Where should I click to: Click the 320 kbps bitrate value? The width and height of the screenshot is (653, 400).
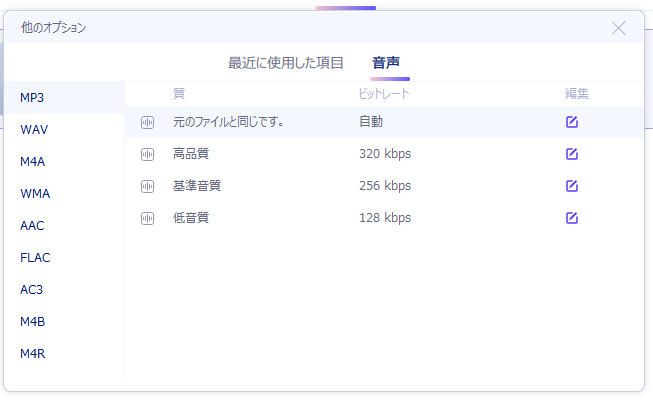coord(385,154)
